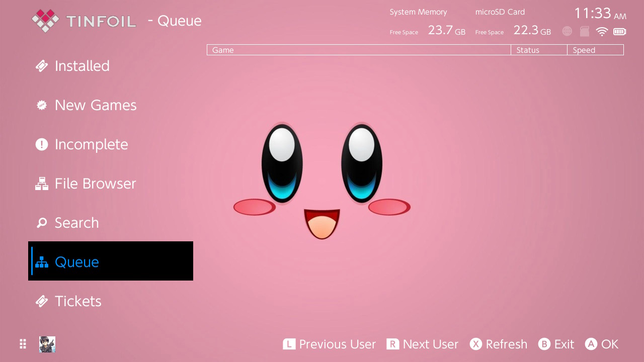Click the System Memory label

[x=418, y=12]
